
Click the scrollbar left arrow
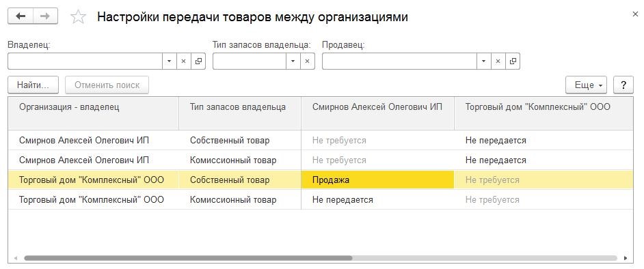click(x=16, y=258)
